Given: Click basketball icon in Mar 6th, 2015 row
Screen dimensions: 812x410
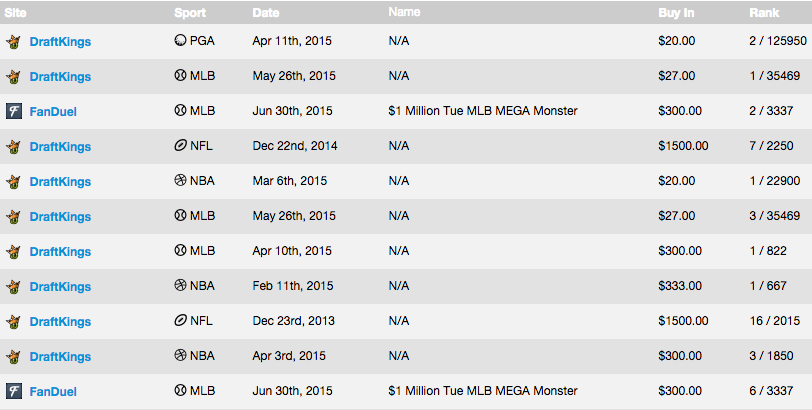Looking at the screenshot, I should pos(180,181).
